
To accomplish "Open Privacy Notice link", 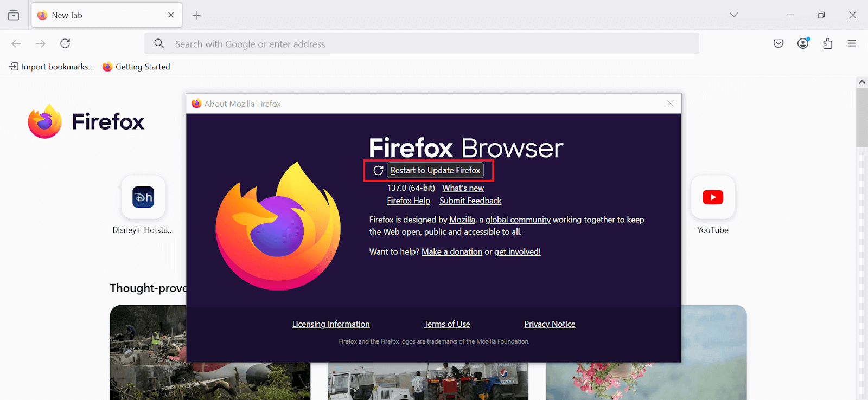I will tap(550, 324).
